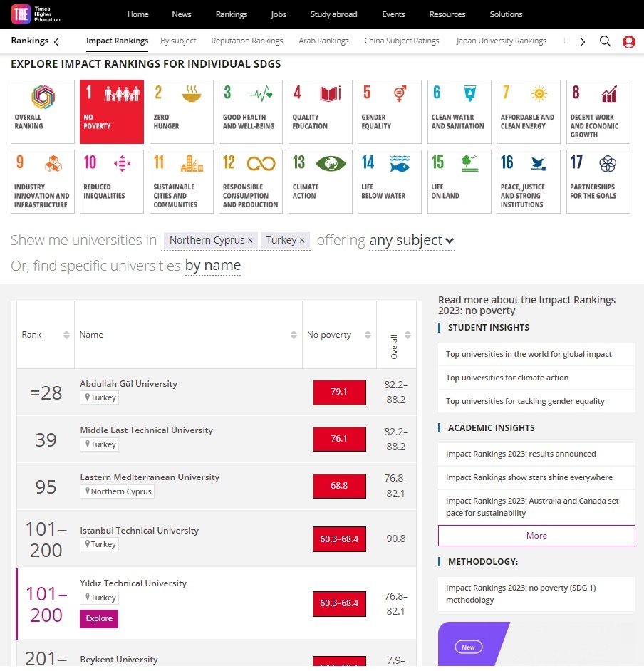Select the Overall Ranking SDG tile
This screenshot has width=644, height=671.
pos(43,112)
